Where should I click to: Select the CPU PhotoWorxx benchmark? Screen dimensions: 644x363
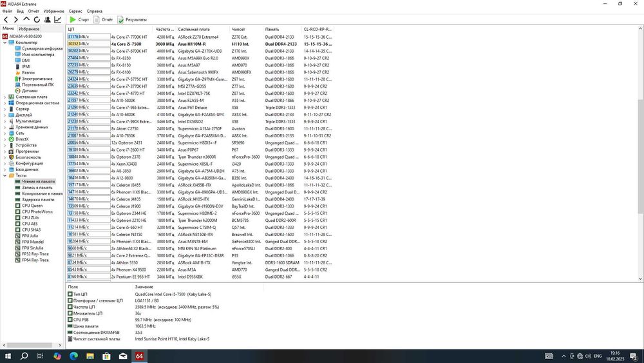37,211
